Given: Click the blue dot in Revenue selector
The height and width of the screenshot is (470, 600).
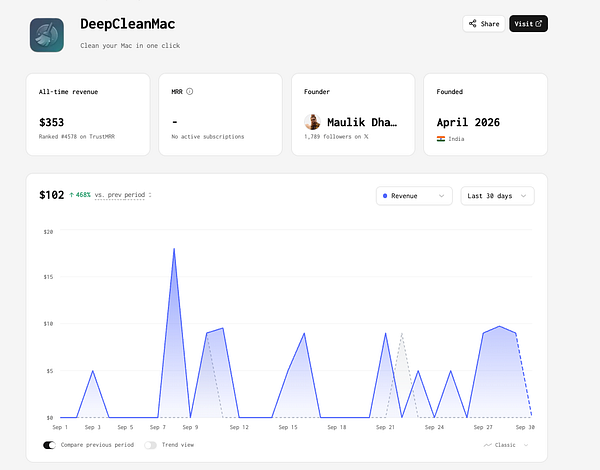Looking at the screenshot, I should pyautogui.click(x=385, y=196).
